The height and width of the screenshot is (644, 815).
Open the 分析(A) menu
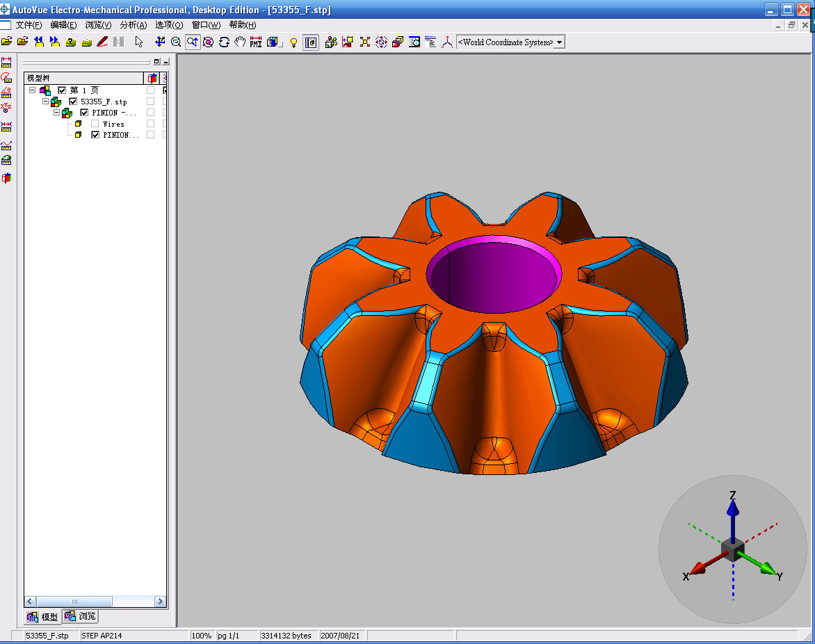click(134, 25)
